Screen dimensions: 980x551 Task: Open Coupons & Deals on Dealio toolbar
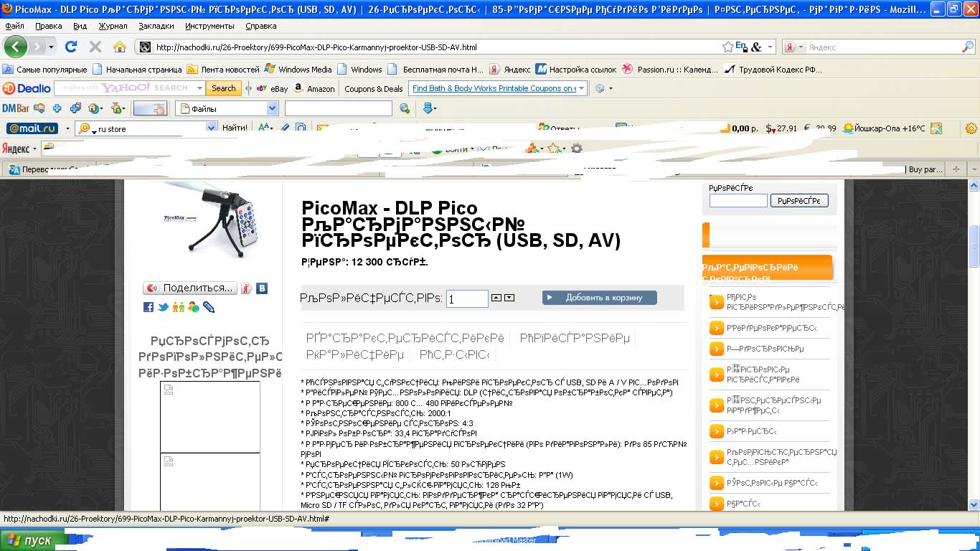(x=374, y=88)
